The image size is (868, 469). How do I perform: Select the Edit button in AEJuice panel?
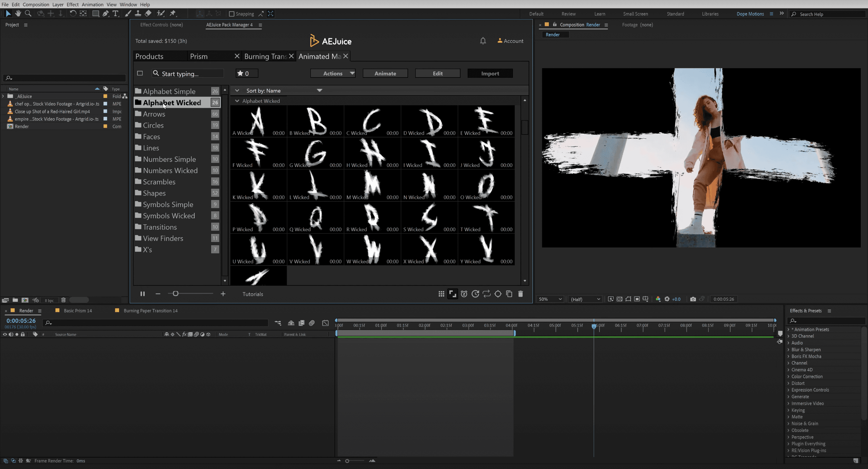click(x=438, y=73)
